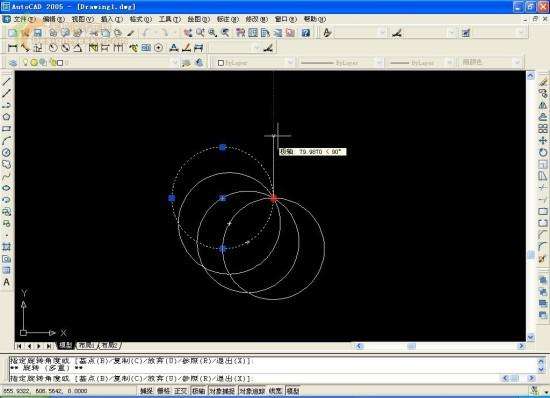Select the Polygon drawing tool
Screen dimensions: 550x398
(7, 117)
